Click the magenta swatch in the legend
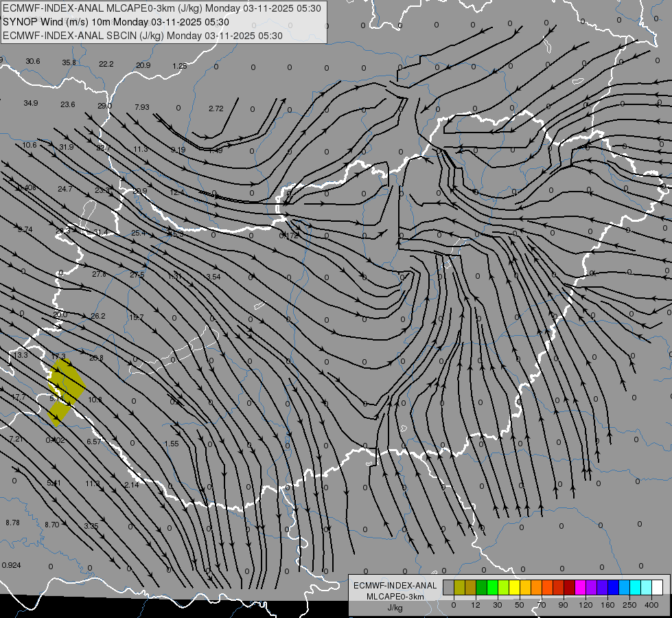Viewport: 672px width, 618px height. coord(580,587)
